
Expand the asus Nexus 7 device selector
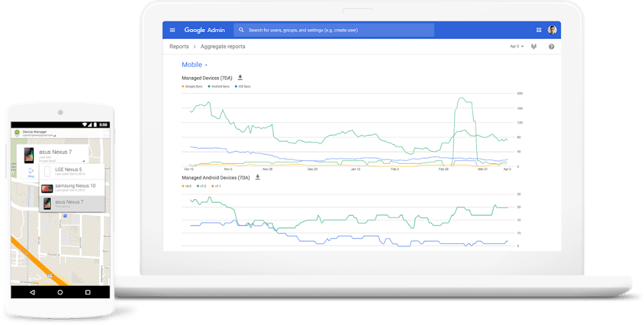click(x=84, y=161)
